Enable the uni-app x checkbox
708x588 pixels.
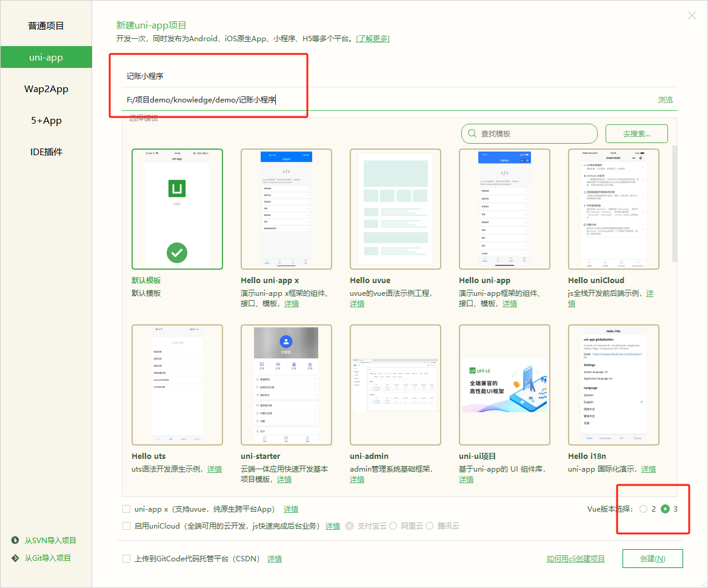tap(127, 509)
